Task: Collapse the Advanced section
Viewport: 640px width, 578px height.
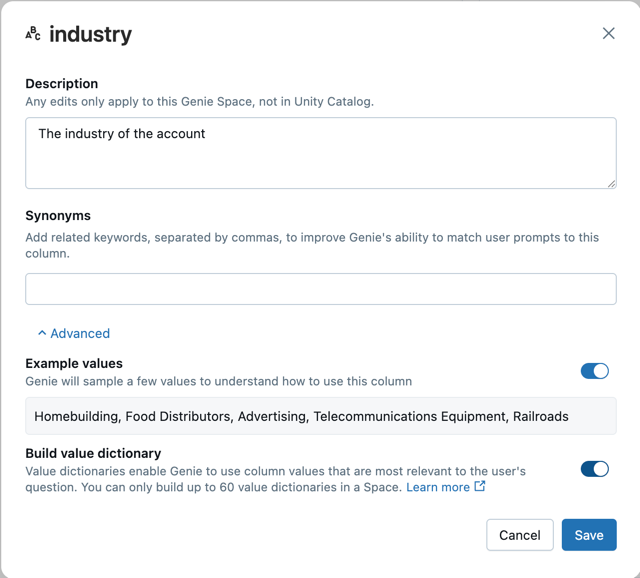Action: point(80,334)
